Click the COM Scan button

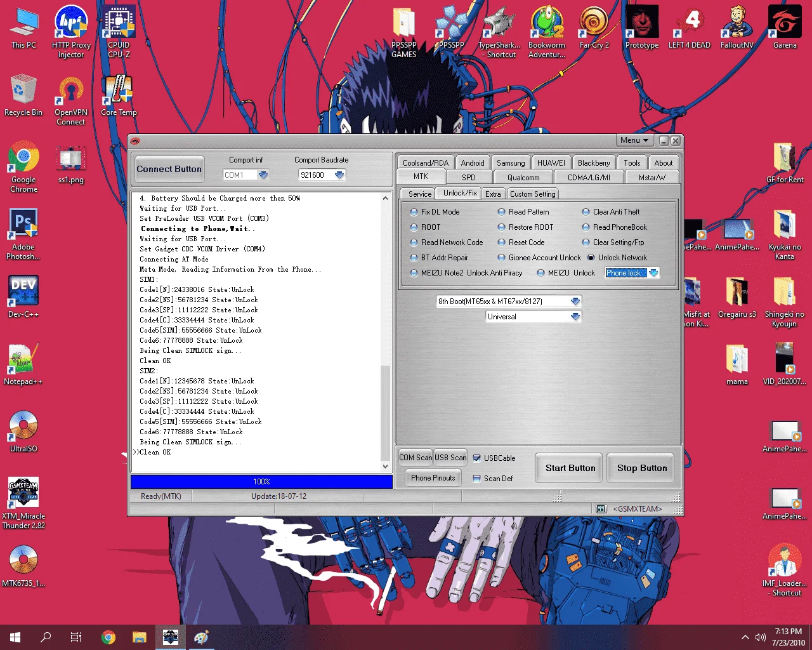(416, 458)
